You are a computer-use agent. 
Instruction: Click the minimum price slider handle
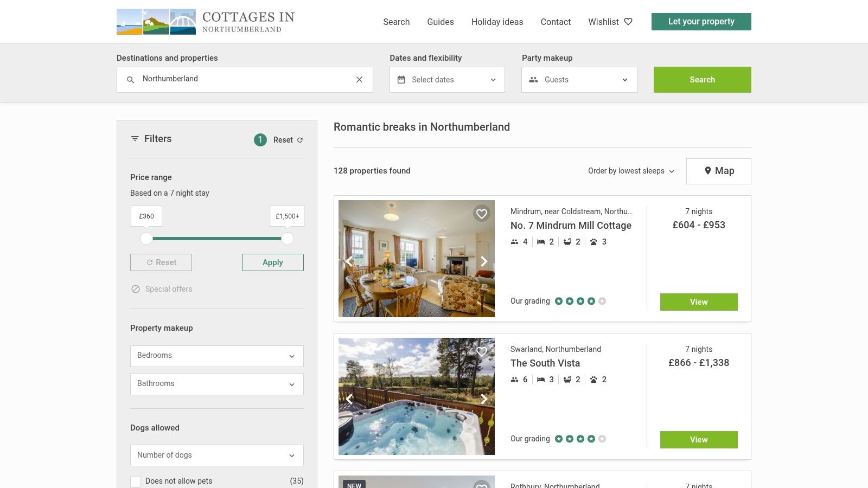click(146, 239)
